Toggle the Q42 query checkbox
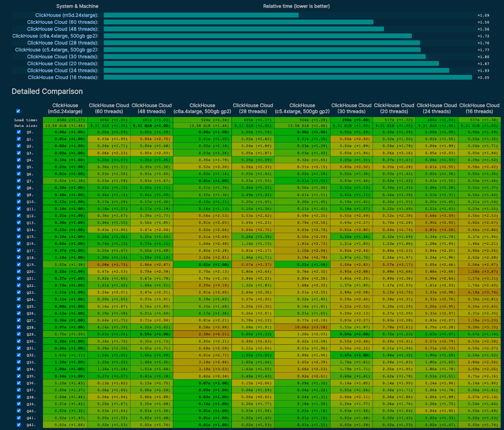 coord(19,425)
